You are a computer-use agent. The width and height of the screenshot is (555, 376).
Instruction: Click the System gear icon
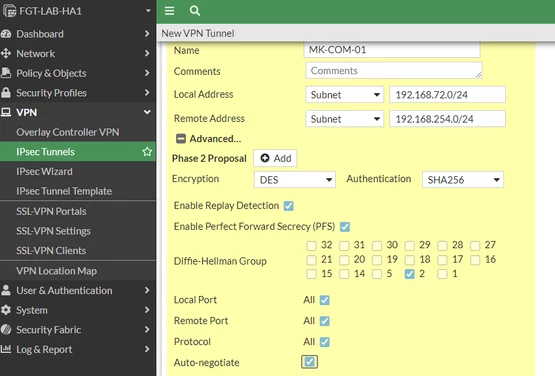coord(6,310)
